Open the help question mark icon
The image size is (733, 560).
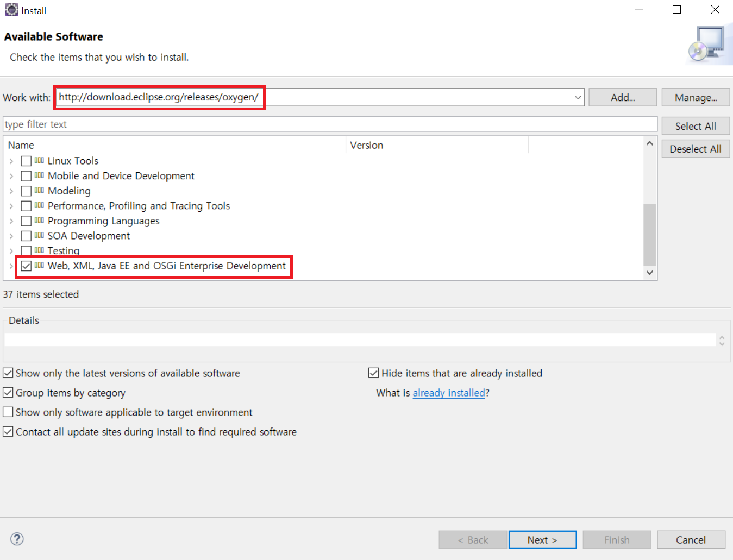pyautogui.click(x=17, y=539)
